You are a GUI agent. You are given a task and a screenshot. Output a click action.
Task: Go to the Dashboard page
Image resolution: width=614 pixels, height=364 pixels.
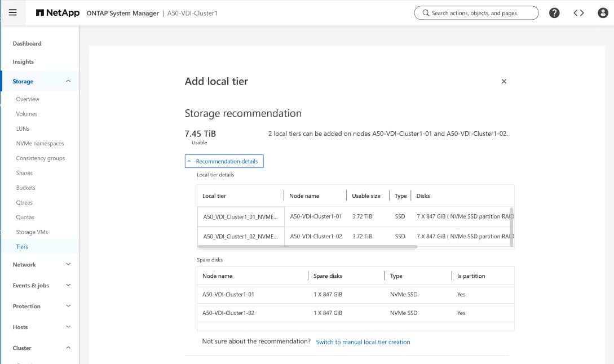click(x=27, y=43)
